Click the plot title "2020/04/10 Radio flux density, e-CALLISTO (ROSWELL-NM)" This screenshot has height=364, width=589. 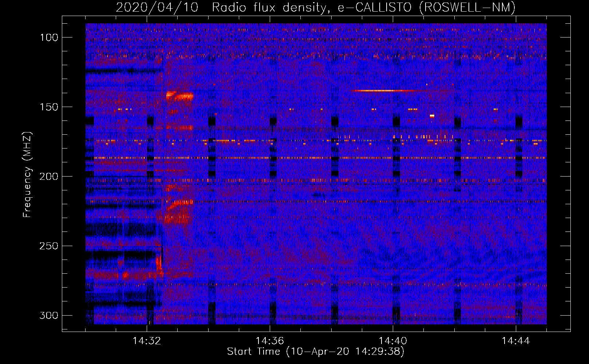coord(316,7)
